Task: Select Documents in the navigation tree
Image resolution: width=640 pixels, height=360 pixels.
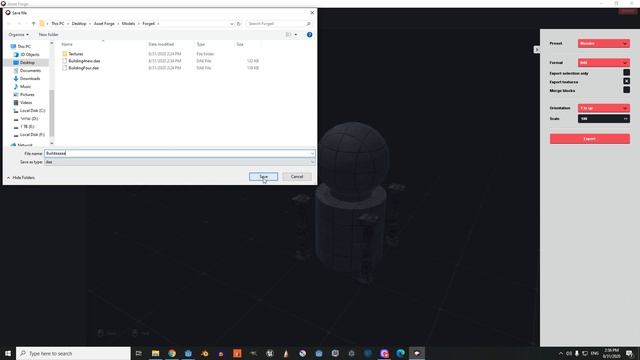Action: pos(30,71)
